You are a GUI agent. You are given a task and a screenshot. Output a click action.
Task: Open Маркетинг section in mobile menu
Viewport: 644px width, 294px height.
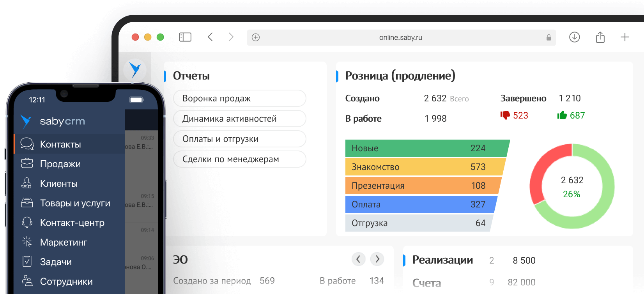(x=64, y=243)
